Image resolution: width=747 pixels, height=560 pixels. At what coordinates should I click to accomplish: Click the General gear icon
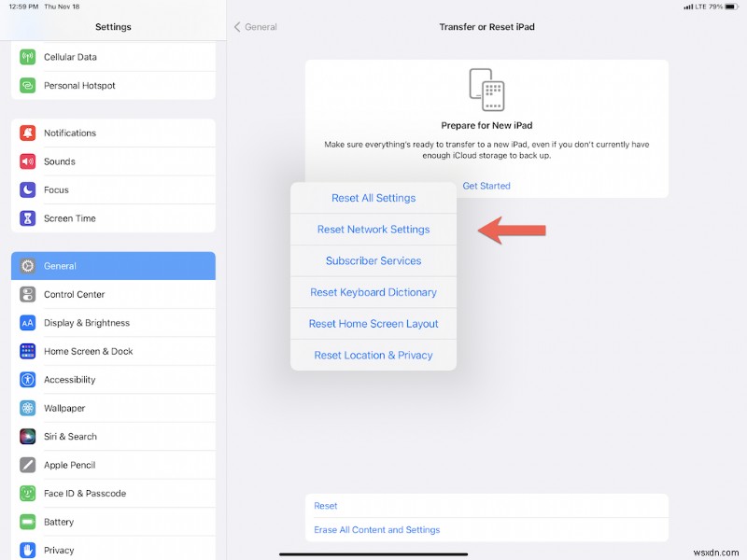[29, 265]
